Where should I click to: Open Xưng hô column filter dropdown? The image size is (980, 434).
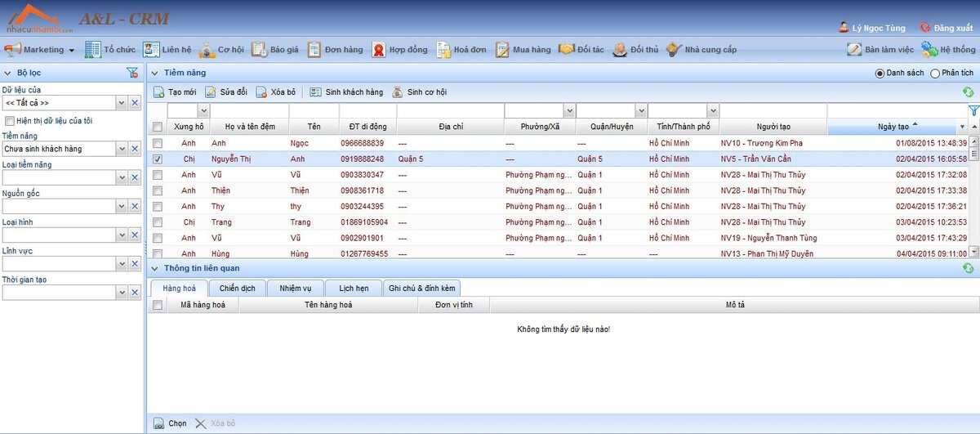[x=203, y=110]
